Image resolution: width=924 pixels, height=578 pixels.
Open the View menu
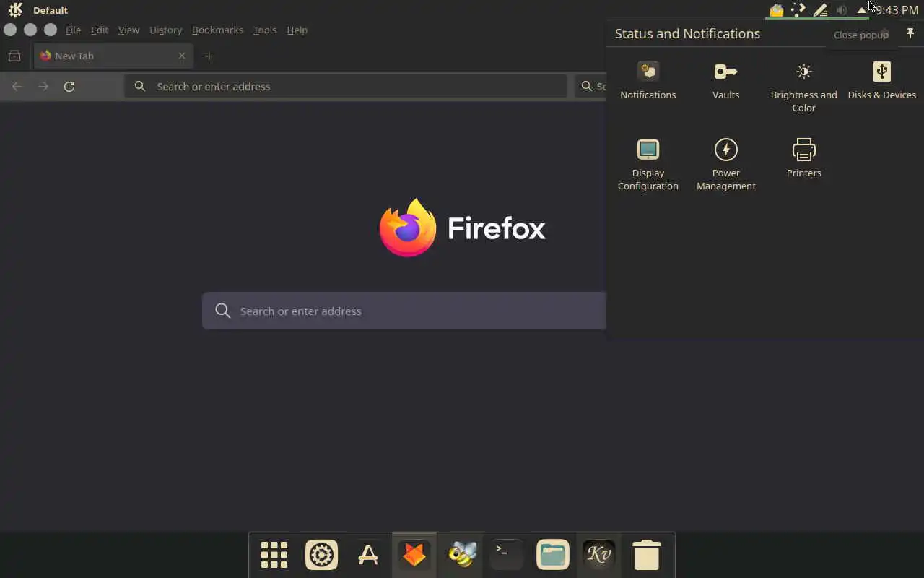tap(128, 30)
